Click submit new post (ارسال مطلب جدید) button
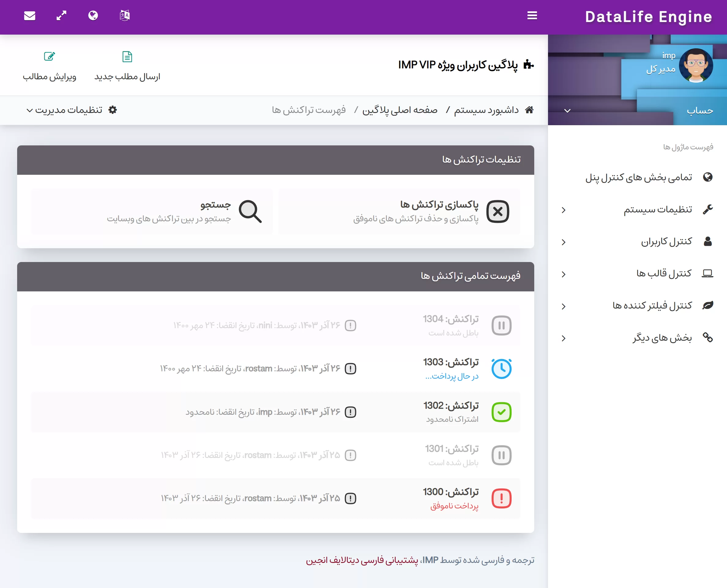 pyautogui.click(x=127, y=66)
